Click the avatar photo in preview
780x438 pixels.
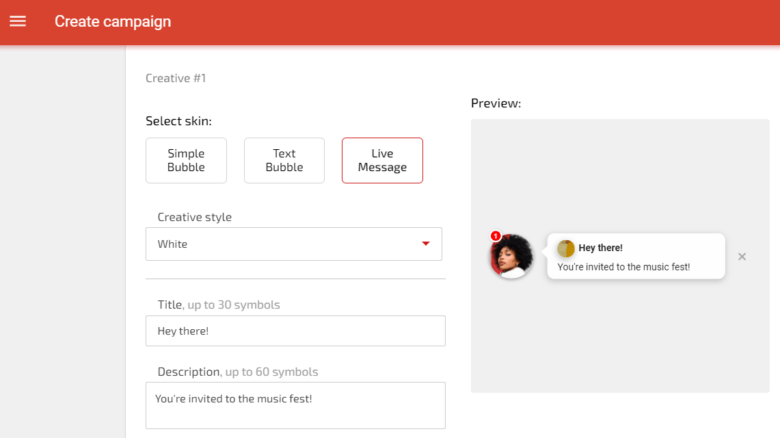tap(511, 256)
